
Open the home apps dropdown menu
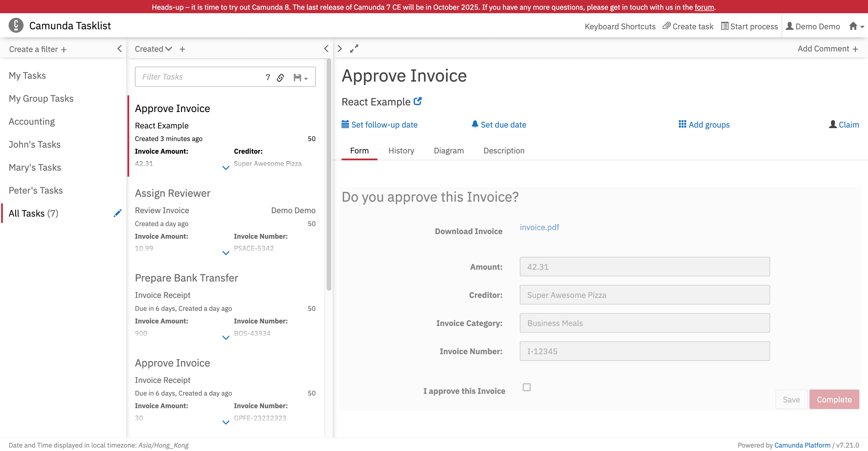(x=856, y=26)
